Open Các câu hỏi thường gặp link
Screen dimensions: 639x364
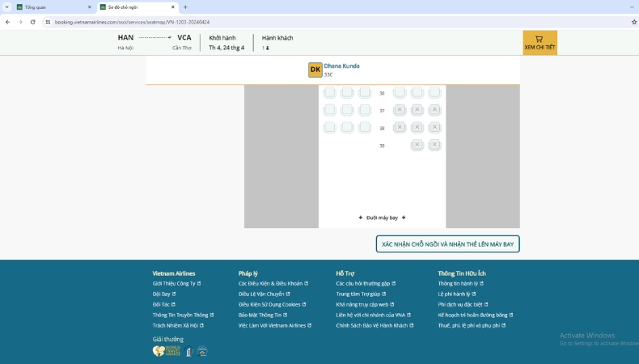click(362, 284)
